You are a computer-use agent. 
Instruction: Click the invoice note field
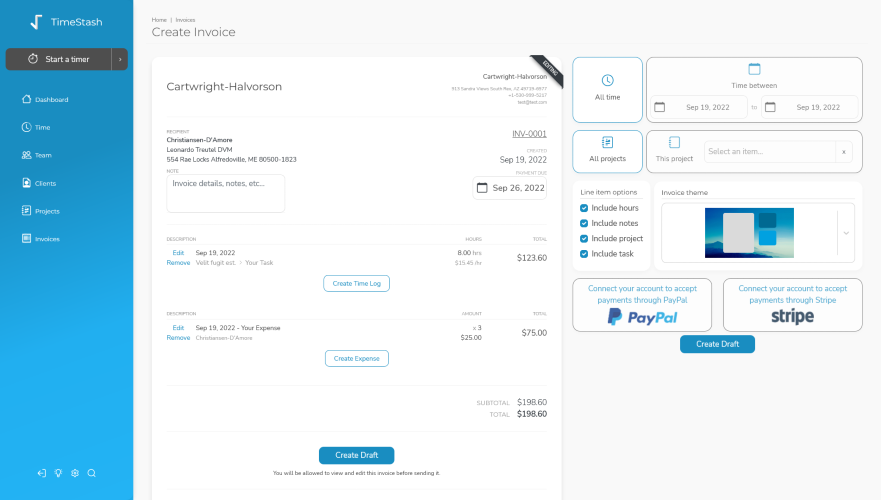pyautogui.click(x=226, y=193)
